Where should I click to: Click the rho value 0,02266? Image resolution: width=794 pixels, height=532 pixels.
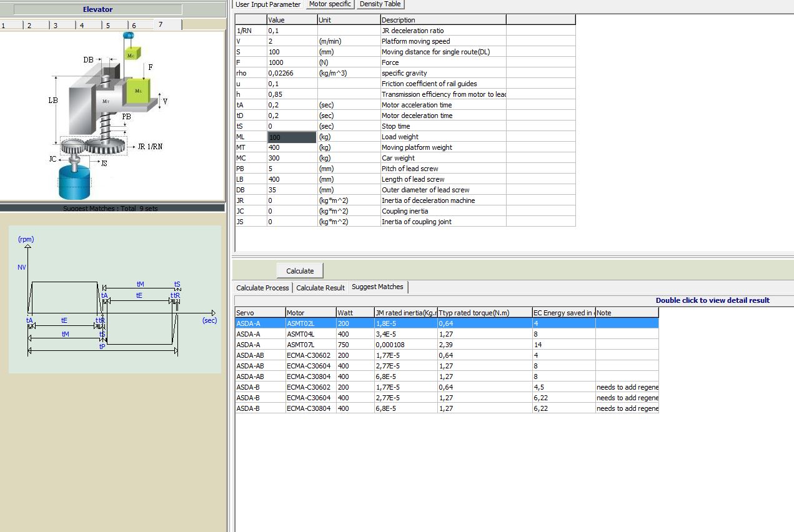point(292,73)
